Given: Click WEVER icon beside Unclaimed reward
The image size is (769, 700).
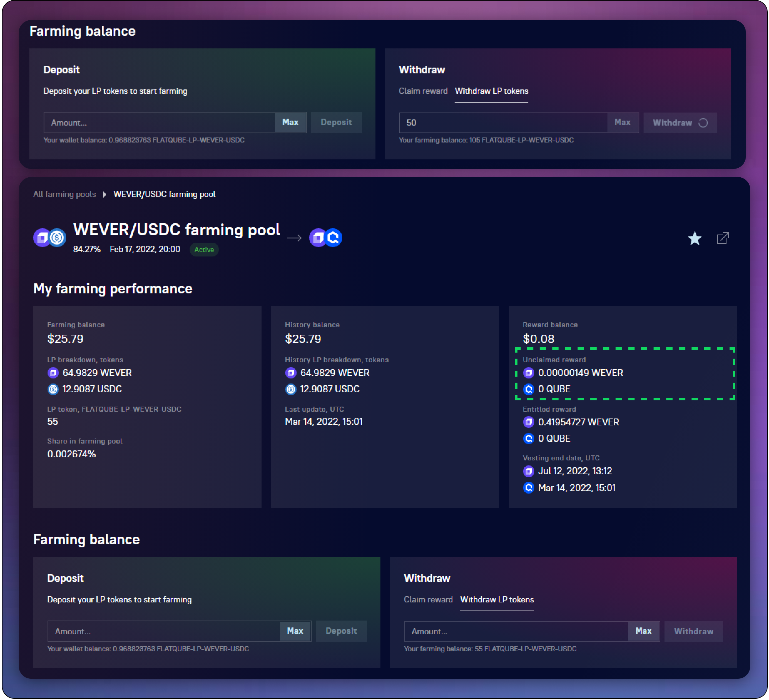Looking at the screenshot, I should tap(528, 373).
